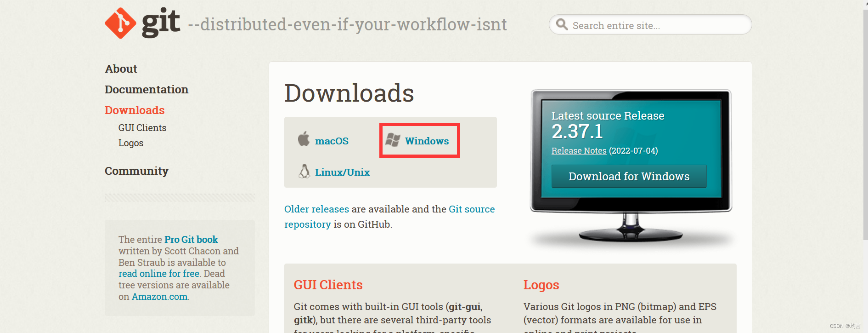Open the About section
Image resolution: width=868 pixels, height=333 pixels.
click(x=121, y=69)
